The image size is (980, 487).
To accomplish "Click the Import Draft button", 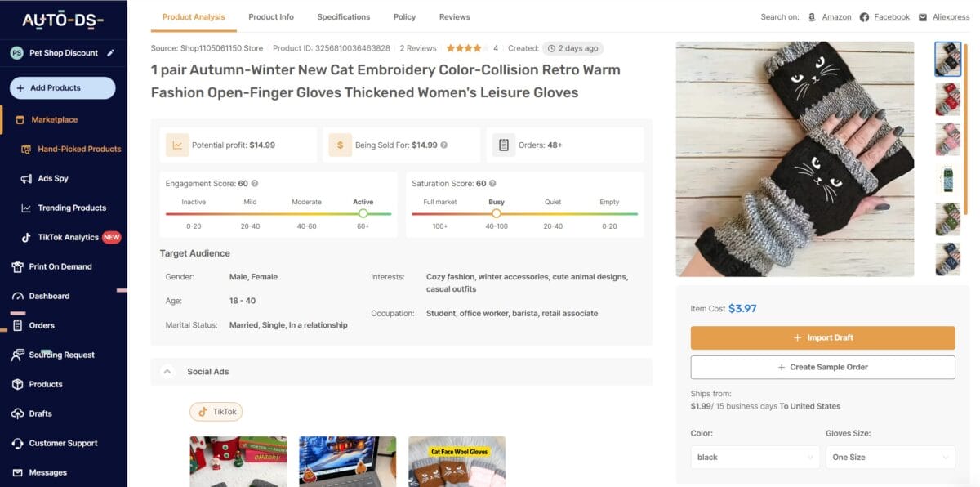I will [x=822, y=337].
